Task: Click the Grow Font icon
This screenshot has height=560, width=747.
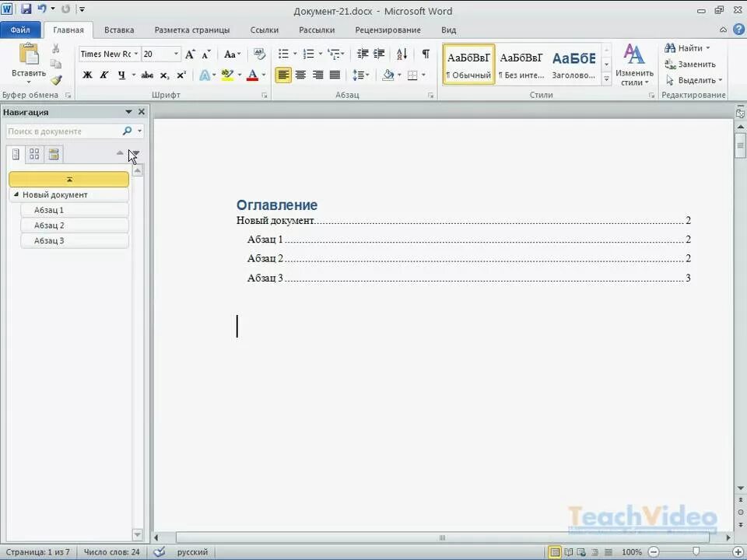Action: pyautogui.click(x=190, y=54)
